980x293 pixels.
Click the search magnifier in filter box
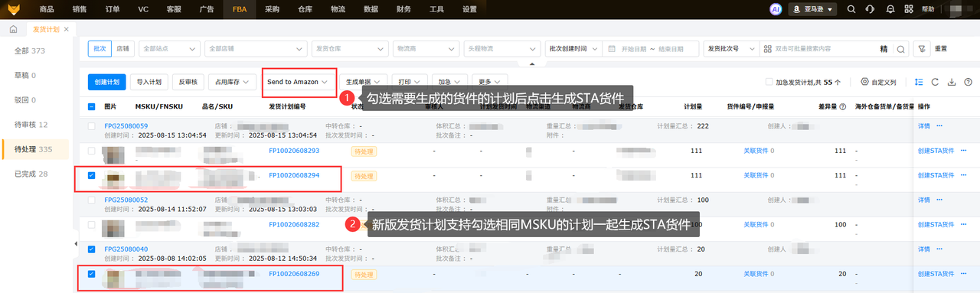coord(901,48)
